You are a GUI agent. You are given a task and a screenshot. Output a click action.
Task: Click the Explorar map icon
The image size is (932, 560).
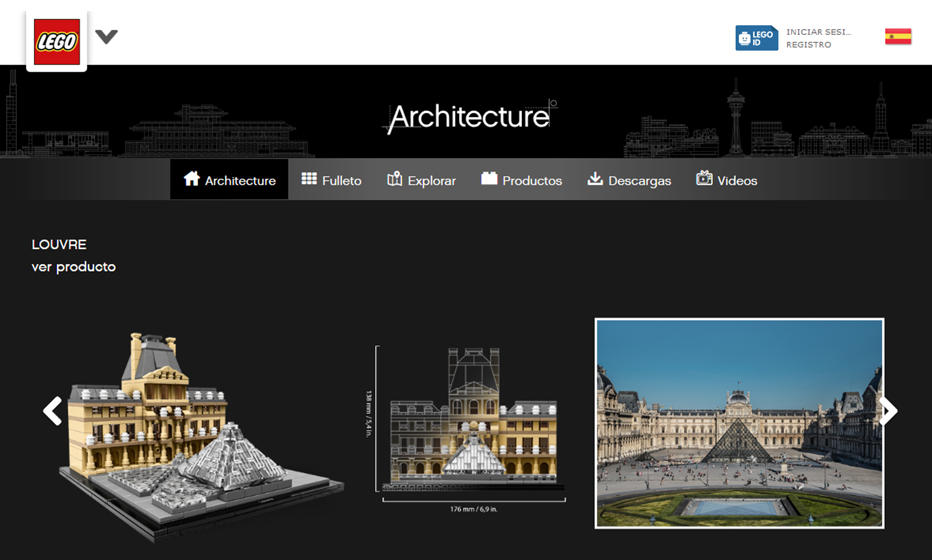click(394, 180)
